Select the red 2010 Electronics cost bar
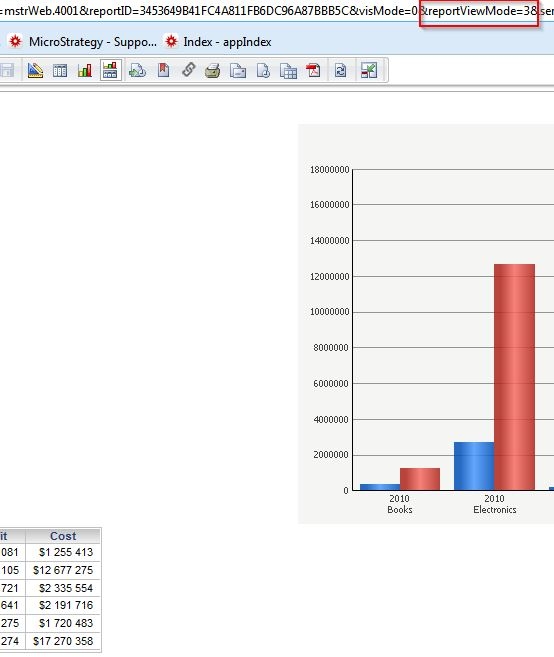554x657 pixels. 514,377
